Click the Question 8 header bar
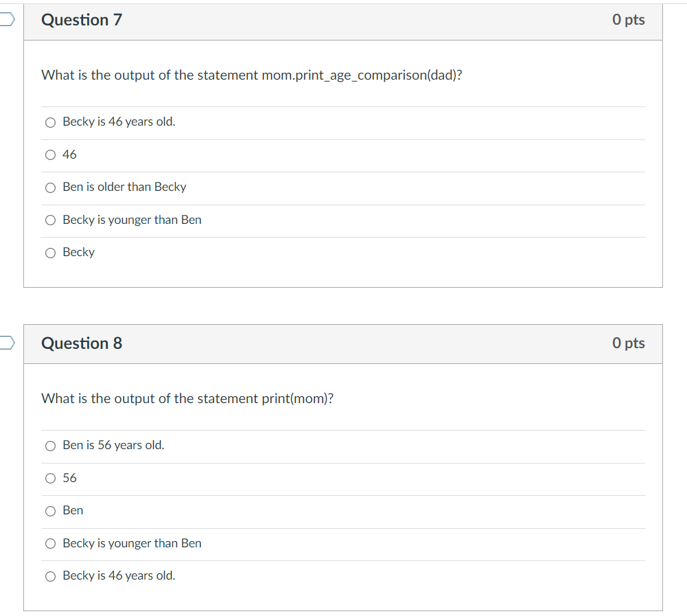This screenshot has height=616, width=687. tap(343, 343)
